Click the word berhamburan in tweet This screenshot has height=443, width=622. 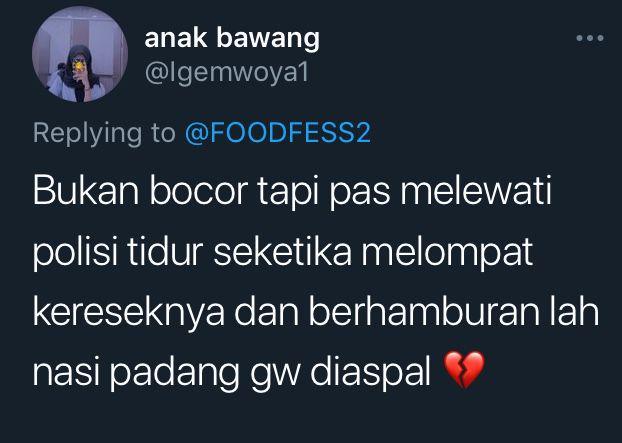click(x=424, y=311)
